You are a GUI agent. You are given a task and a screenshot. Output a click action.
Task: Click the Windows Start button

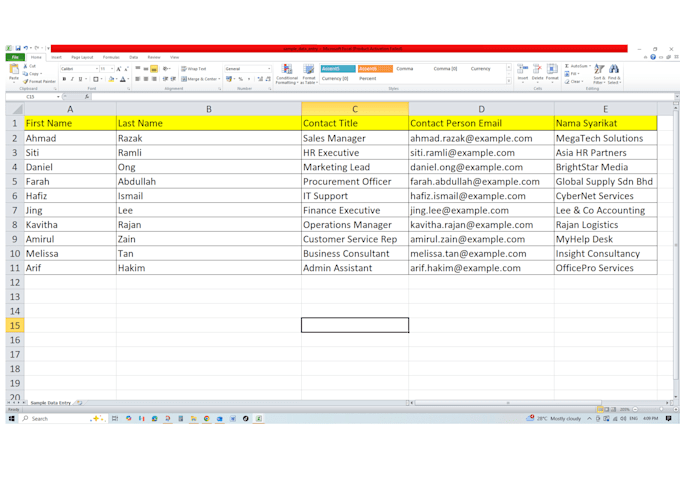(x=12, y=419)
